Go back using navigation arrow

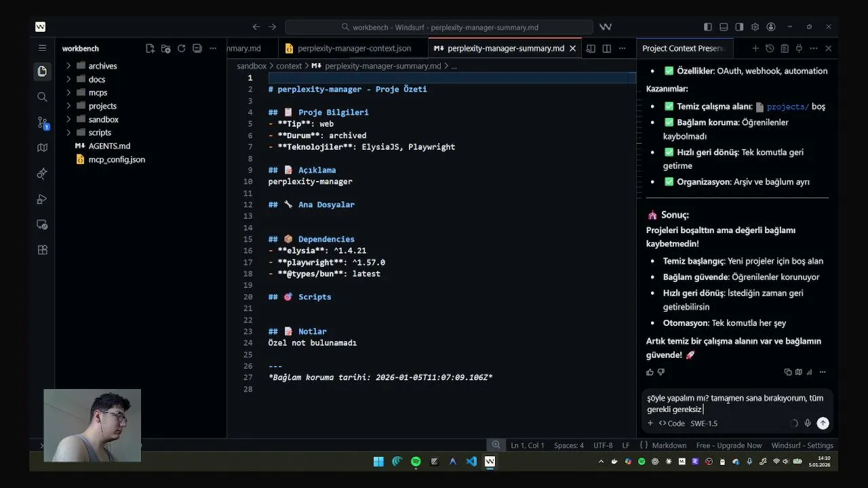[x=256, y=27]
